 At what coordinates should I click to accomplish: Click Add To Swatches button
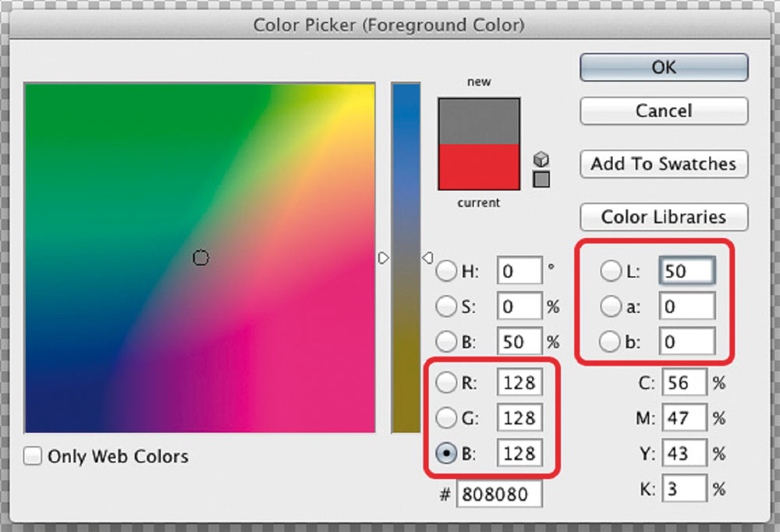664,164
